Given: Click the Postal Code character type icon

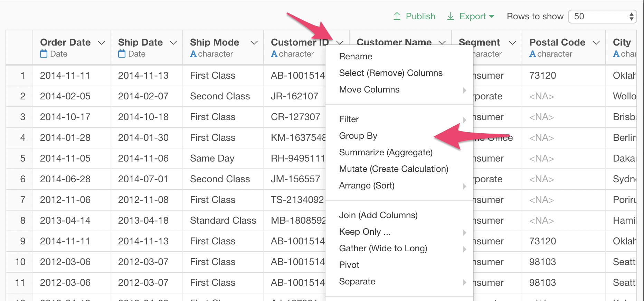Looking at the screenshot, I should 533,54.
